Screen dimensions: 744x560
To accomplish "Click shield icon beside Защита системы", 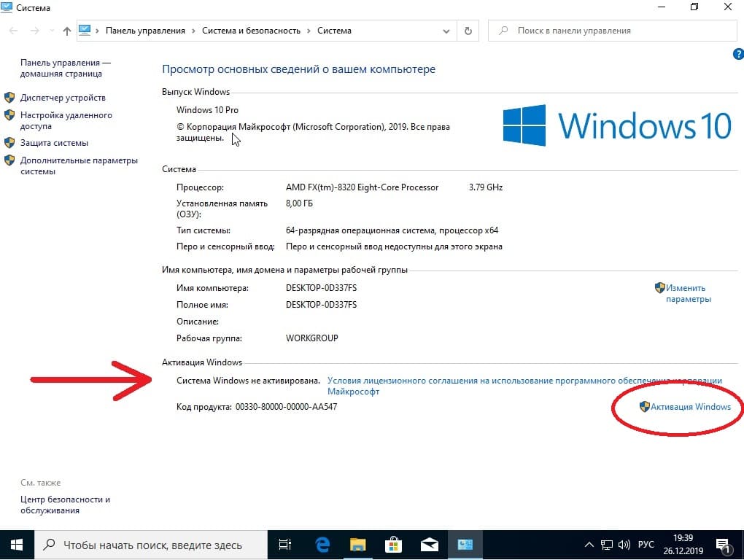I will [x=9, y=143].
